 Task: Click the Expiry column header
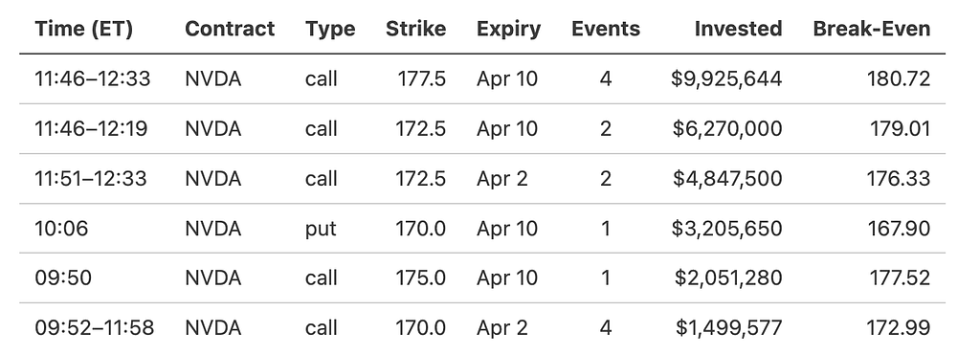(x=509, y=29)
